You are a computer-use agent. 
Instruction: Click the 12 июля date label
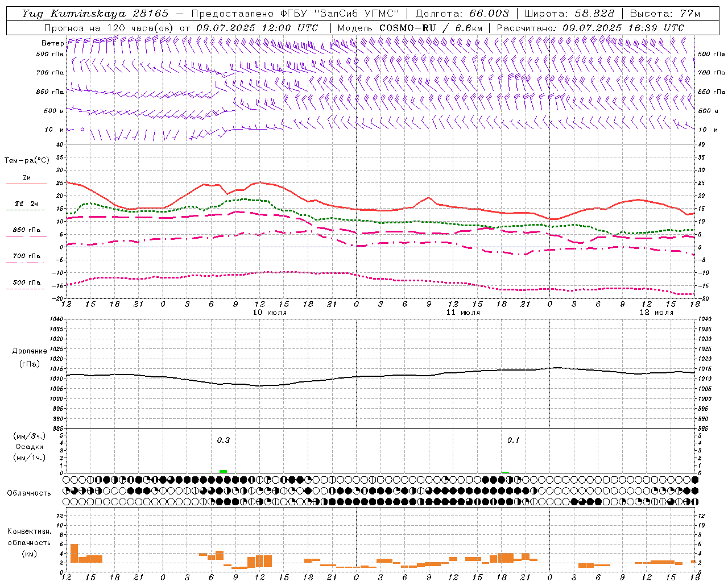coord(656,313)
